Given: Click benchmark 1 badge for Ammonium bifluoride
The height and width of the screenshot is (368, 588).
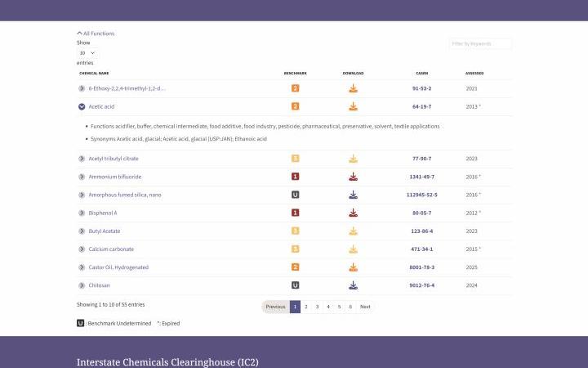Looking at the screenshot, I should (x=295, y=177).
